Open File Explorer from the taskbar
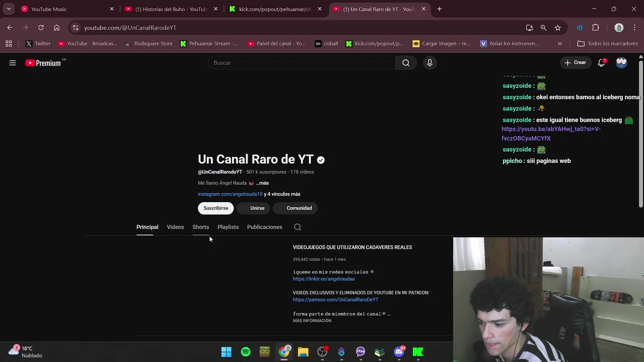Image resolution: width=644 pixels, height=362 pixels. [303, 352]
